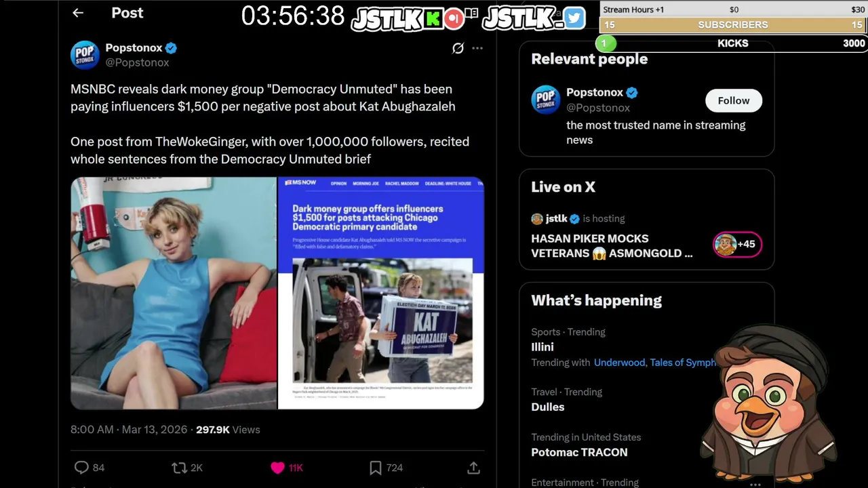Open the reply icon with 84 replies

point(81,468)
